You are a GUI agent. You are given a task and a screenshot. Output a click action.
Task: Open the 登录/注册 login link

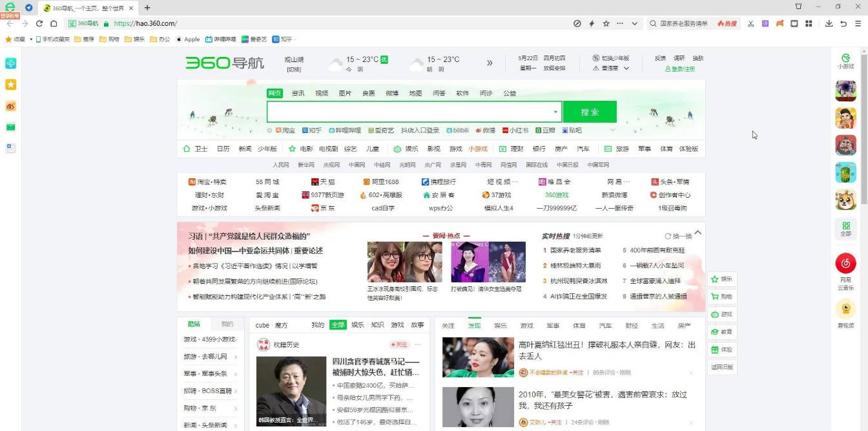[680, 68]
